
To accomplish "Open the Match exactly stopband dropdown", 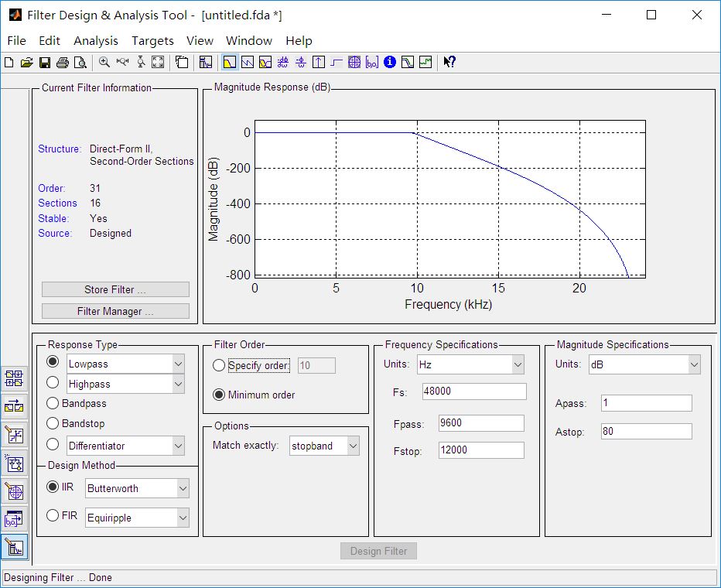I will click(x=353, y=446).
